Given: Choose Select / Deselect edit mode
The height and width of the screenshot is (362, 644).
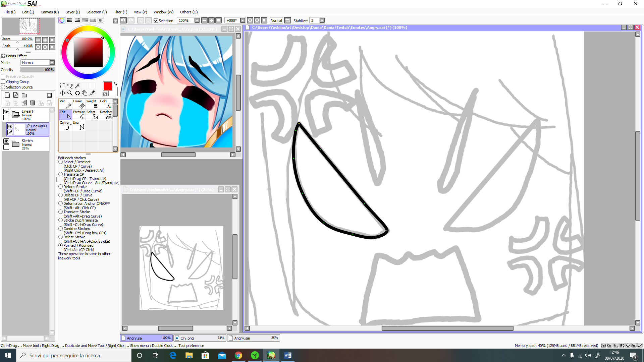Looking at the screenshot, I should click(60, 162).
